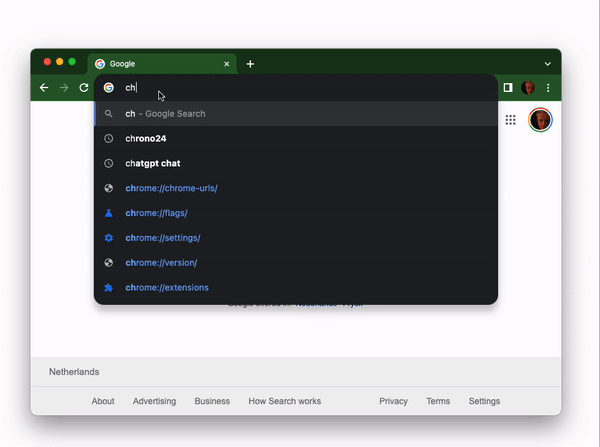
Task: Click the globe icon beside chrome://chrome-urls/
Action: click(x=109, y=188)
